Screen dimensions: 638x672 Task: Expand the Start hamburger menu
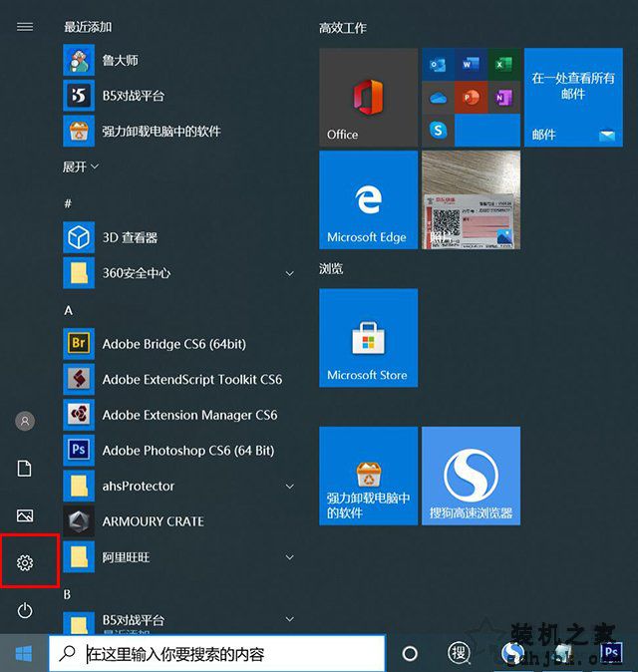(25, 27)
